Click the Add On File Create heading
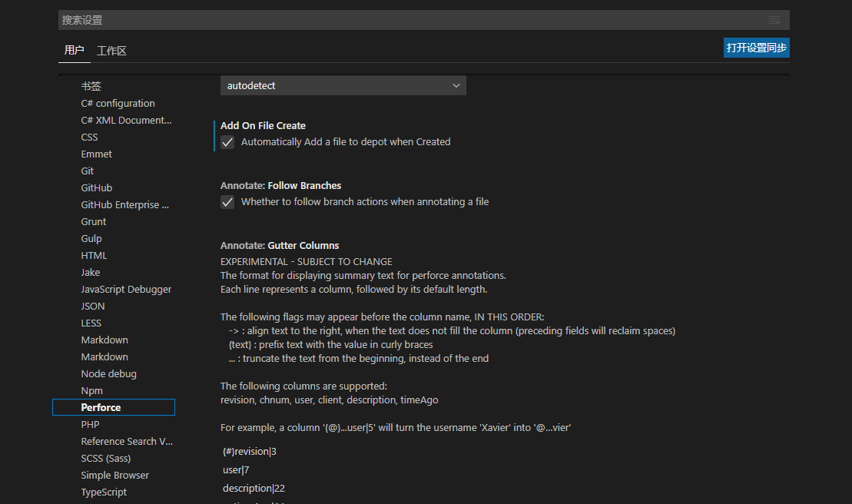 tap(263, 125)
